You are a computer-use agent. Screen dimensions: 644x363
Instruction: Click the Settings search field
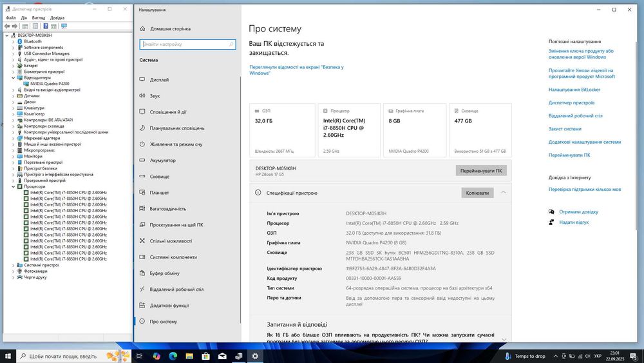pos(187,44)
